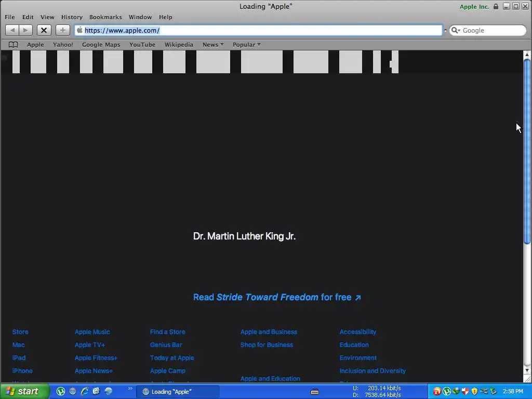Viewport: 532px width, 399px height.
Task: Open the YouTube bookmark
Action: 142,45
